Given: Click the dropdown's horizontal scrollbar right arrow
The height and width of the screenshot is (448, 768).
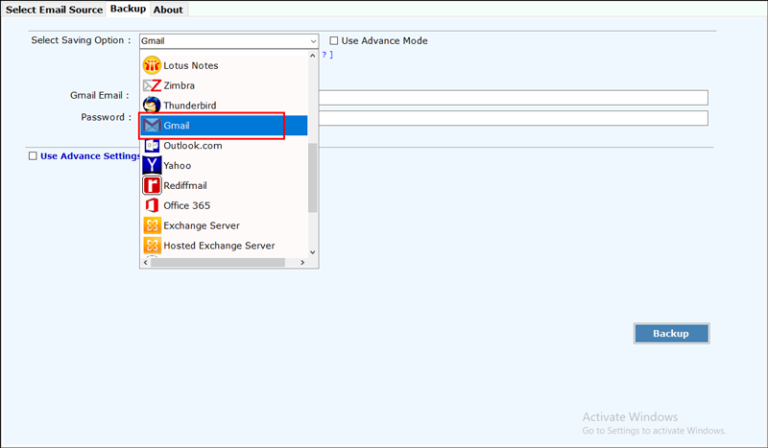Looking at the screenshot, I should pyautogui.click(x=302, y=263).
